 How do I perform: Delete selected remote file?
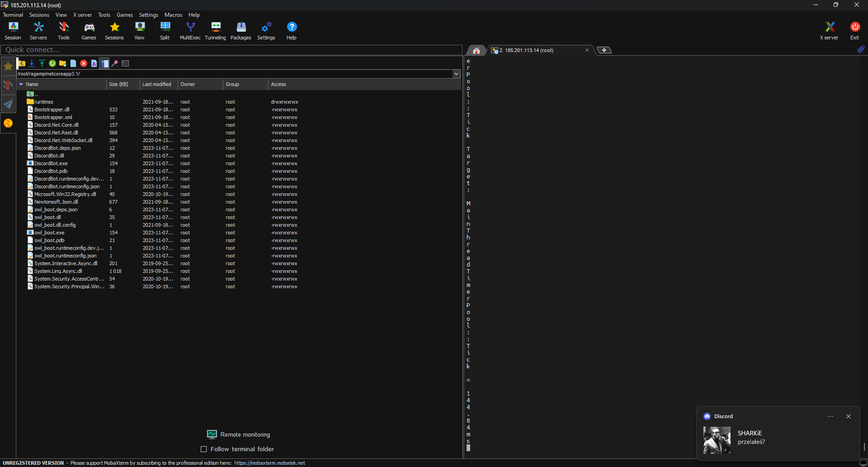[84, 63]
